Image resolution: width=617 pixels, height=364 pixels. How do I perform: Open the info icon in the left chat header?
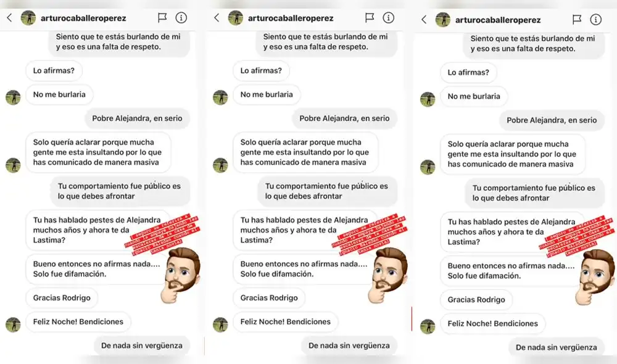pos(181,18)
